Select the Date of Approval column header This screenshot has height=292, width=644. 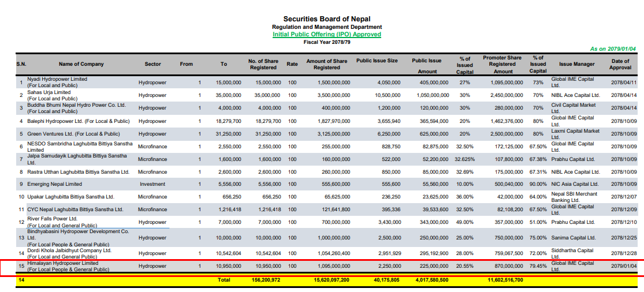pyautogui.click(x=620, y=64)
